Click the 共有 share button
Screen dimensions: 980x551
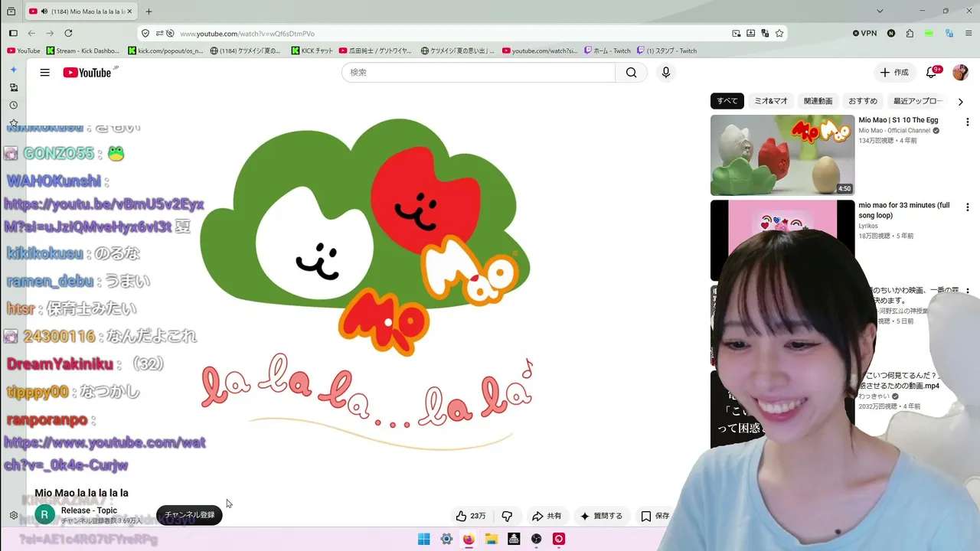[547, 516]
